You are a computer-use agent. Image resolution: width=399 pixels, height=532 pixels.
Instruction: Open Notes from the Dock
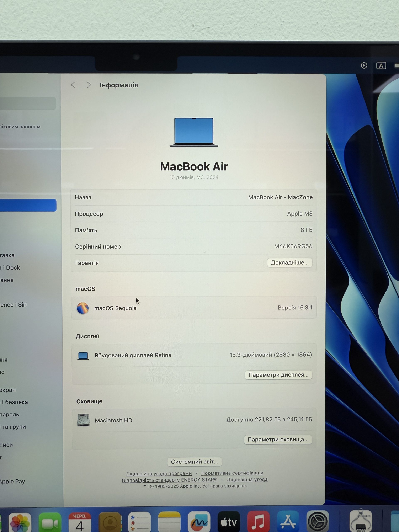(169, 522)
